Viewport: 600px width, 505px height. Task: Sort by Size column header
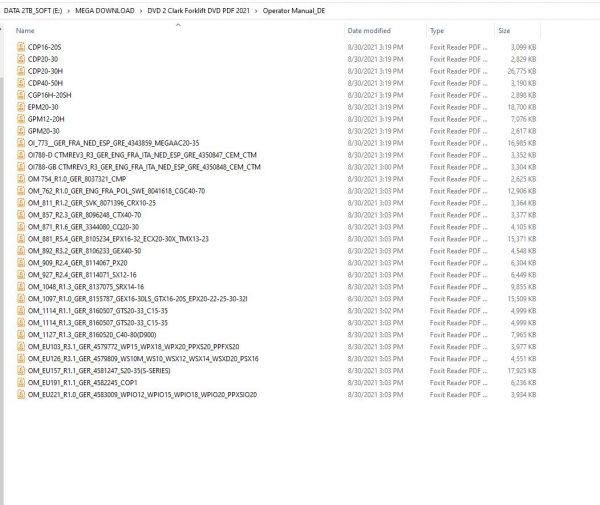coord(504,31)
